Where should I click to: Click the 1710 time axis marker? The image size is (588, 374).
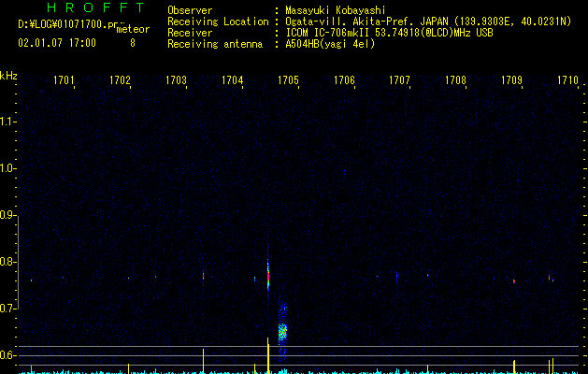pos(567,79)
